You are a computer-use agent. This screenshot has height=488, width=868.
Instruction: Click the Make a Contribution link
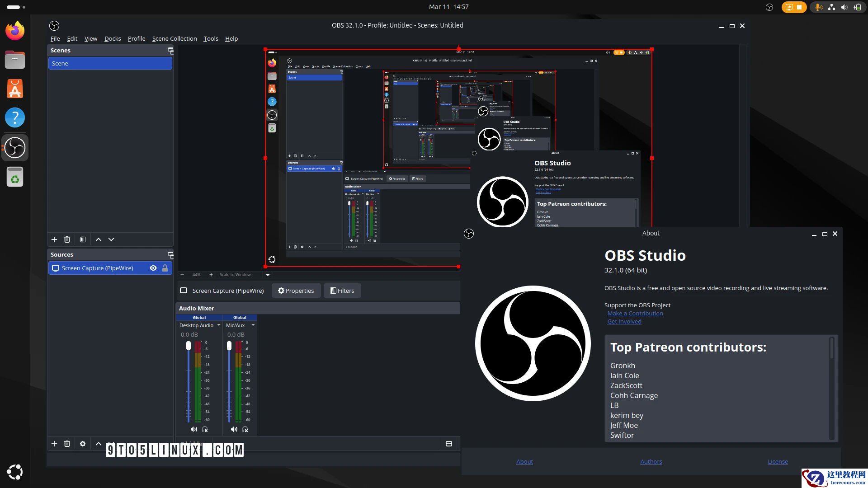tap(635, 313)
